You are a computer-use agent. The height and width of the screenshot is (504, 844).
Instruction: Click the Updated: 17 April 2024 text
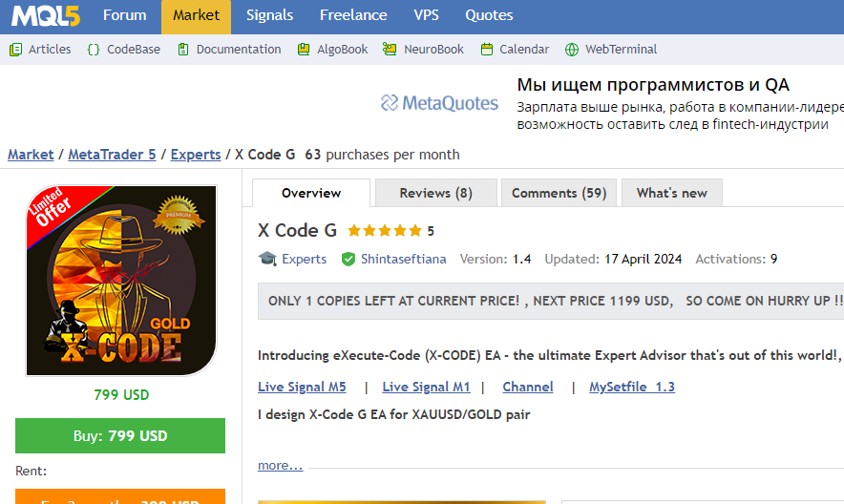pyautogui.click(x=613, y=260)
